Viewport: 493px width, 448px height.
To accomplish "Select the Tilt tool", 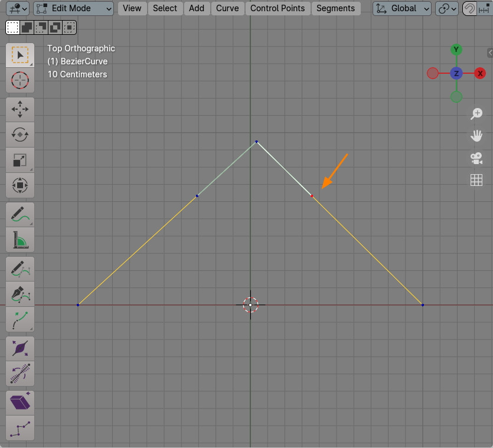I will tap(20, 374).
